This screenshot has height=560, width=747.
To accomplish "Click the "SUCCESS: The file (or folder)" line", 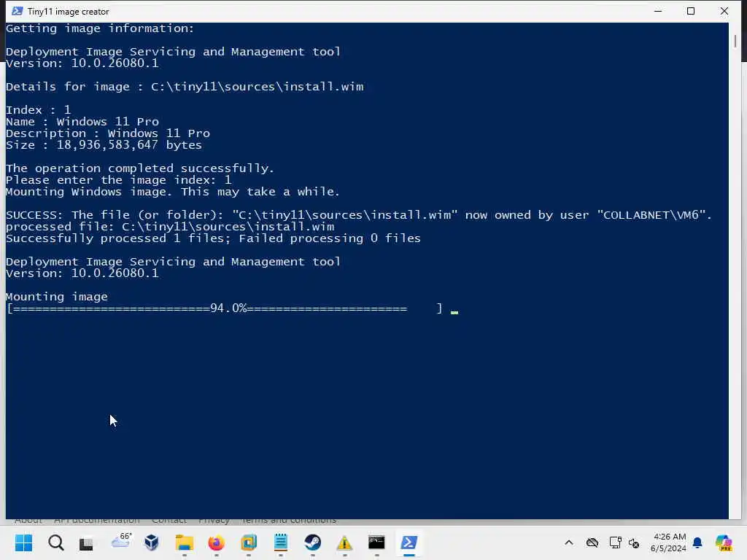I will [x=359, y=215].
